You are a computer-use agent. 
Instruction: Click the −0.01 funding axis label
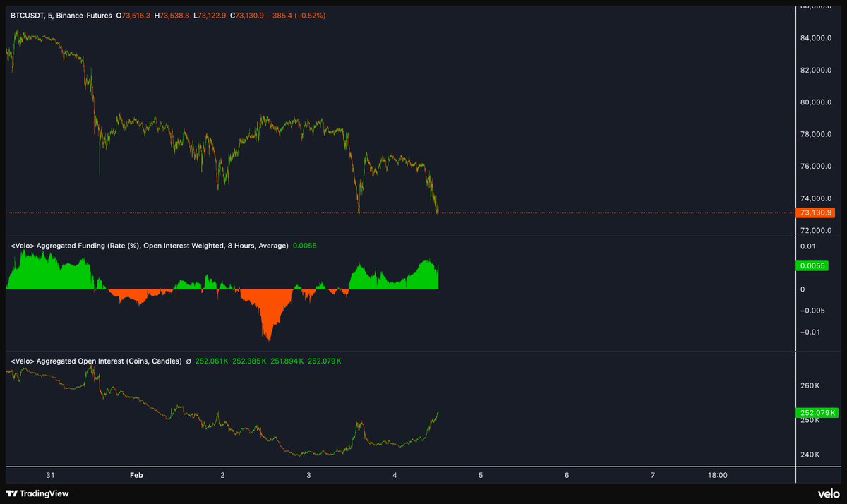(810, 332)
